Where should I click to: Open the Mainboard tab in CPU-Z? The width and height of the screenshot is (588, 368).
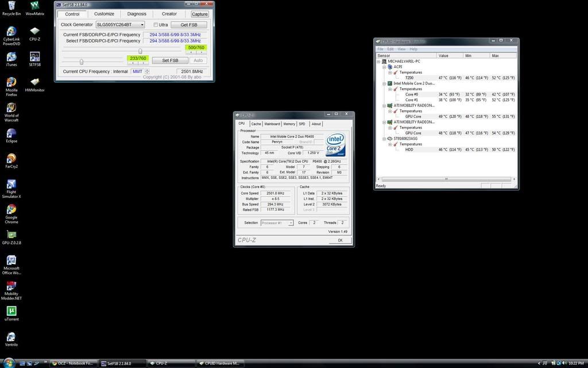(x=272, y=124)
